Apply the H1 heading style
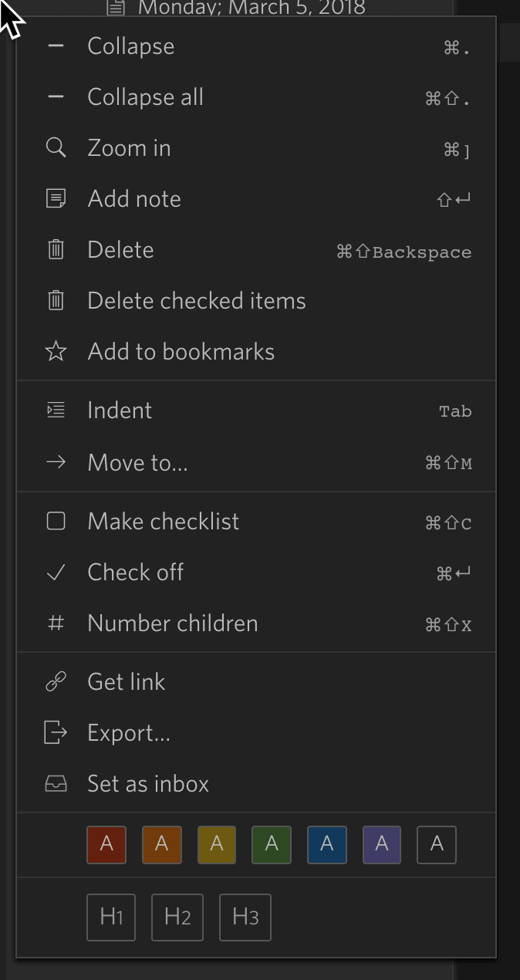The width and height of the screenshot is (520, 980). (x=111, y=917)
